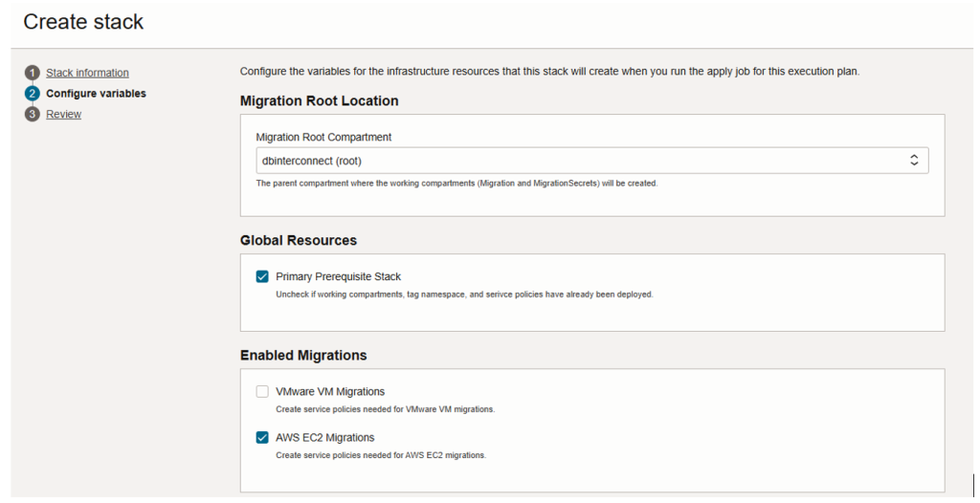Viewport: 980px width, 503px height.
Task: Open the Migration Root Compartment dropdown
Action: point(584,161)
